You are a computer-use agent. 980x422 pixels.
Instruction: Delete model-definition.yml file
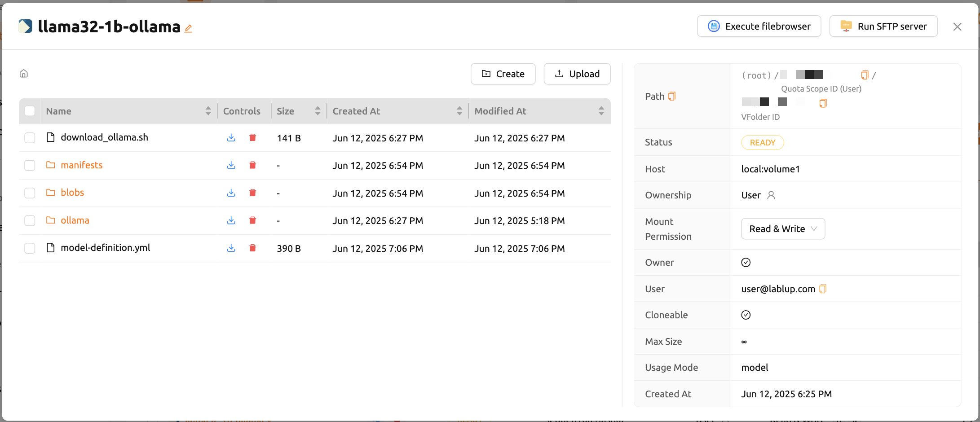point(253,248)
